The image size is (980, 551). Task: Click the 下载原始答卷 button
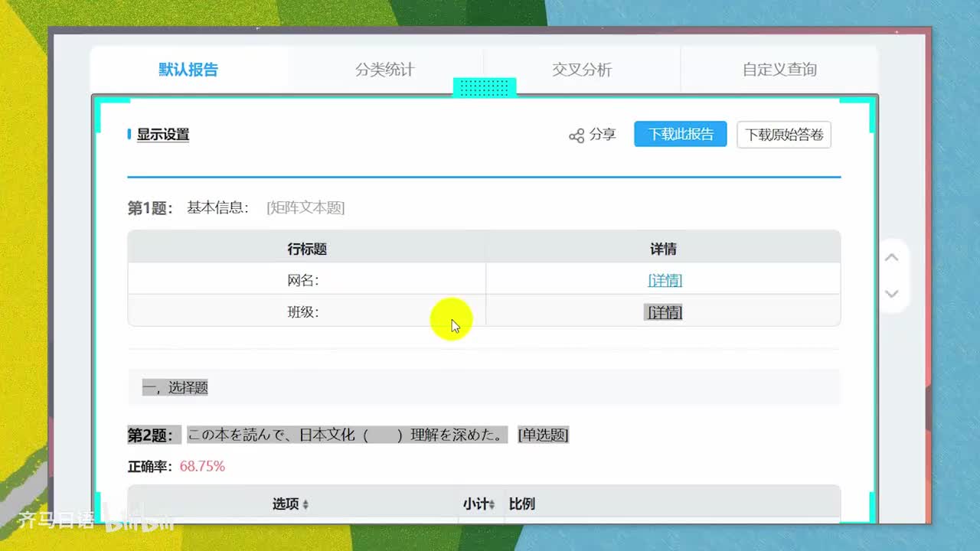click(x=784, y=135)
